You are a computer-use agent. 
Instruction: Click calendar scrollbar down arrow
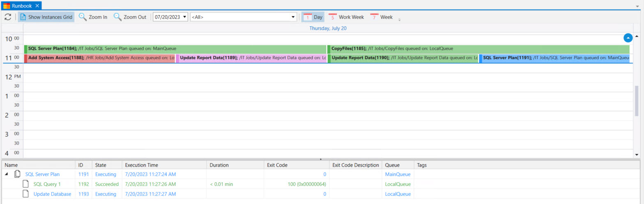tap(637, 155)
